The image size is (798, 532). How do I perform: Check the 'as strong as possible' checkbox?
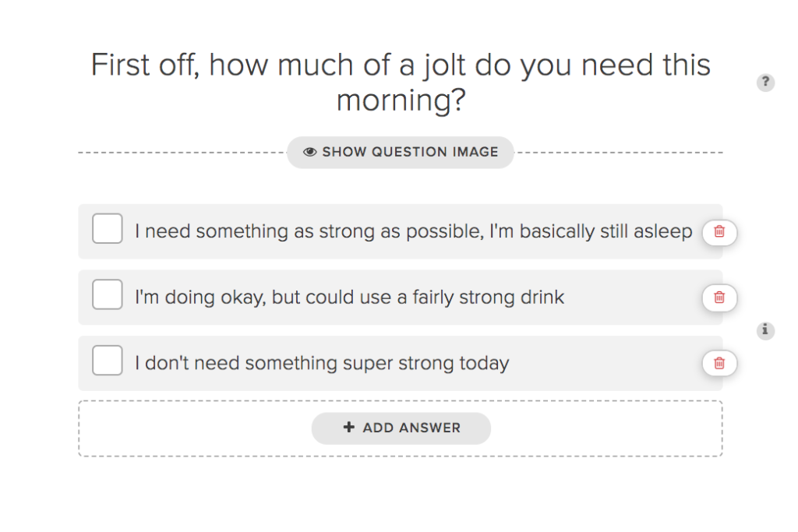(x=108, y=228)
